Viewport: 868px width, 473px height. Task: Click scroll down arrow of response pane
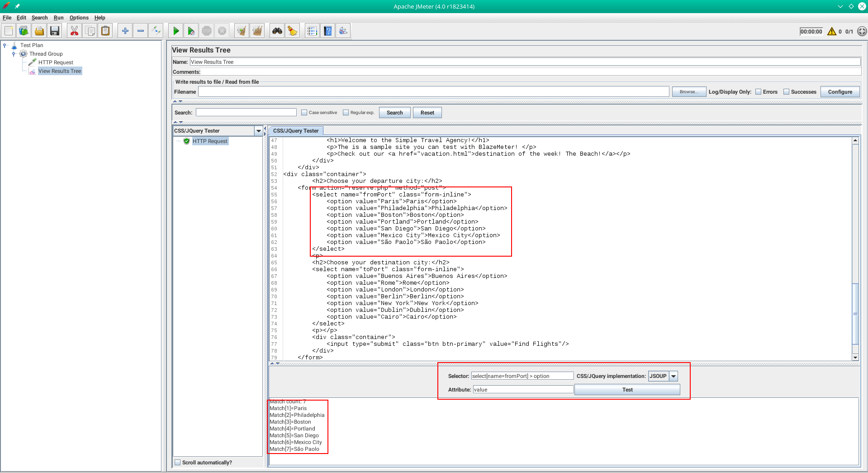click(855, 358)
